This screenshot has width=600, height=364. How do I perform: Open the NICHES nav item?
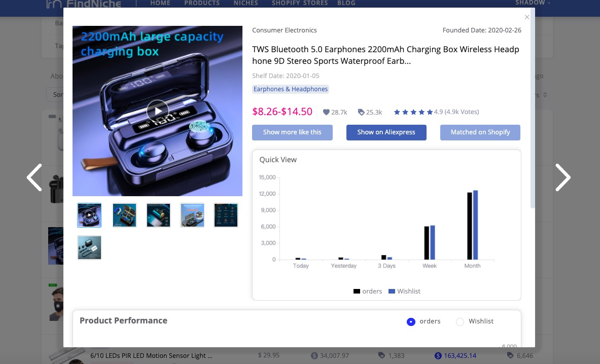[245, 3]
